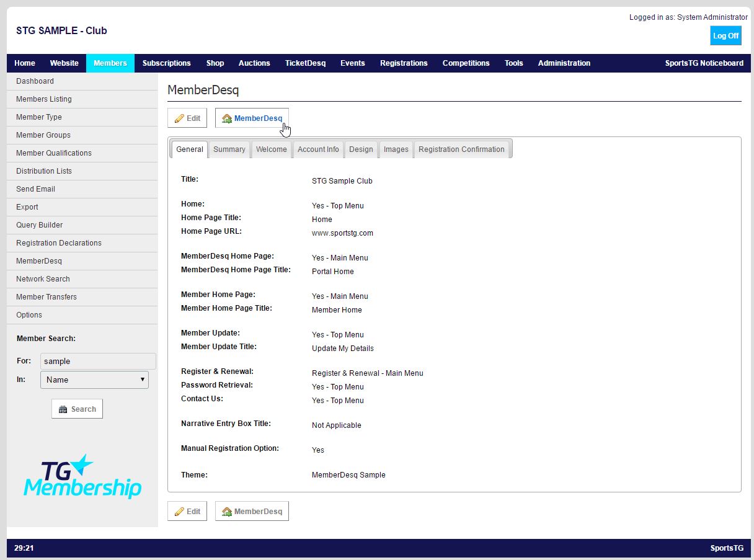Open Member Groups in the sidebar
This screenshot has height=560, width=754.
82,135
